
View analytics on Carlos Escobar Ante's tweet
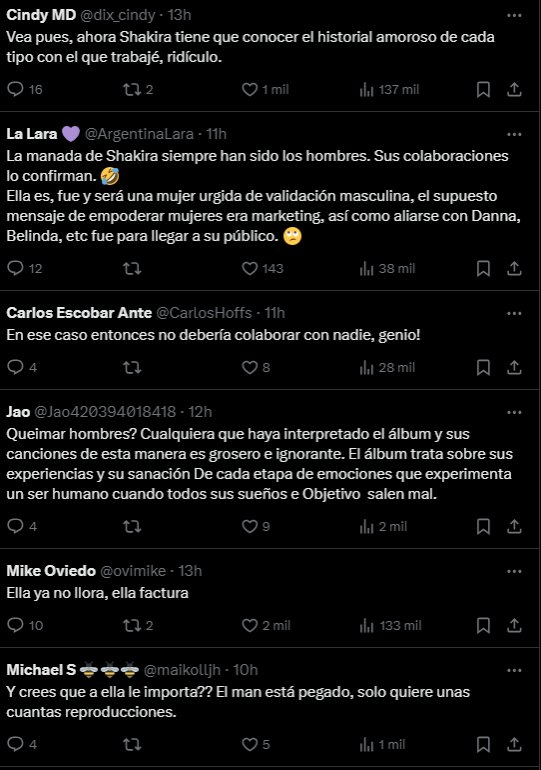pos(387,367)
